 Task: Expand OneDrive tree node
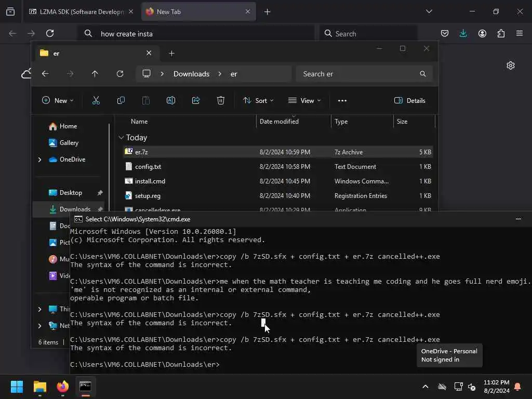pyautogui.click(x=39, y=159)
